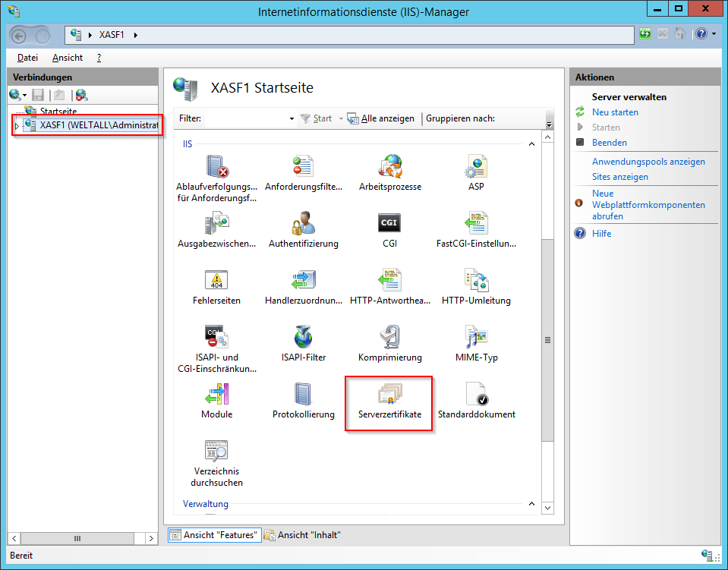Click the refresh page icon in address bar
The width and height of the screenshot is (728, 570).
(645, 34)
